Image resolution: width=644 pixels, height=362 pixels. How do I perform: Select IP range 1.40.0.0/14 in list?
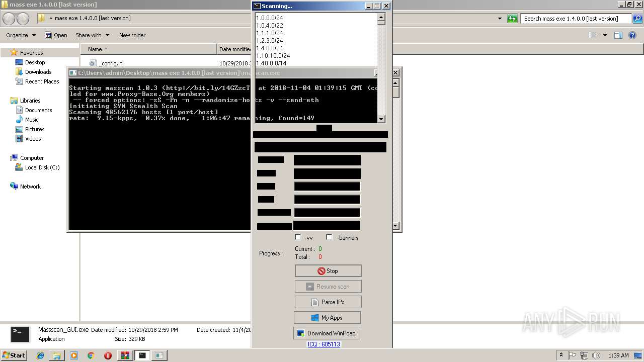(x=272, y=63)
